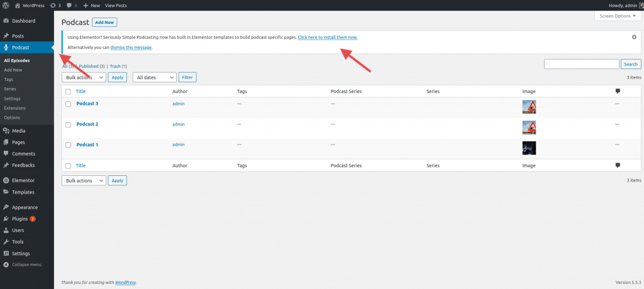644x289 pixels.
Task: Open Extensions in the Podcast submenu
Action: click(x=14, y=108)
